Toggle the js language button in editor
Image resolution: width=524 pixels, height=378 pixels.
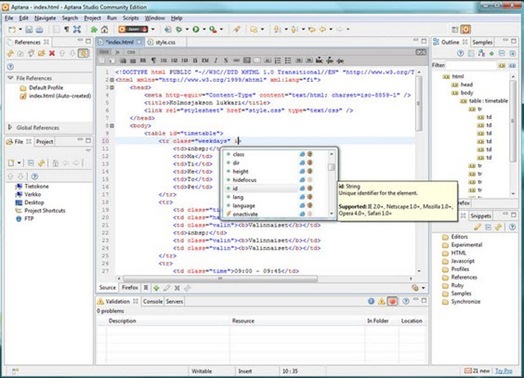(x=117, y=52)
